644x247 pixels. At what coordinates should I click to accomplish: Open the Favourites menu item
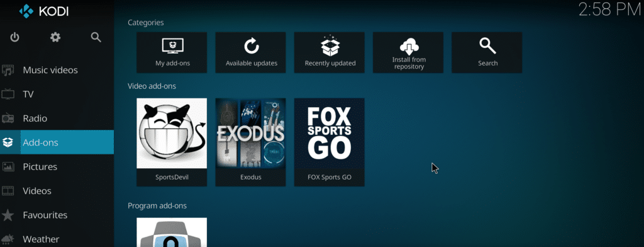pos(57,215)
